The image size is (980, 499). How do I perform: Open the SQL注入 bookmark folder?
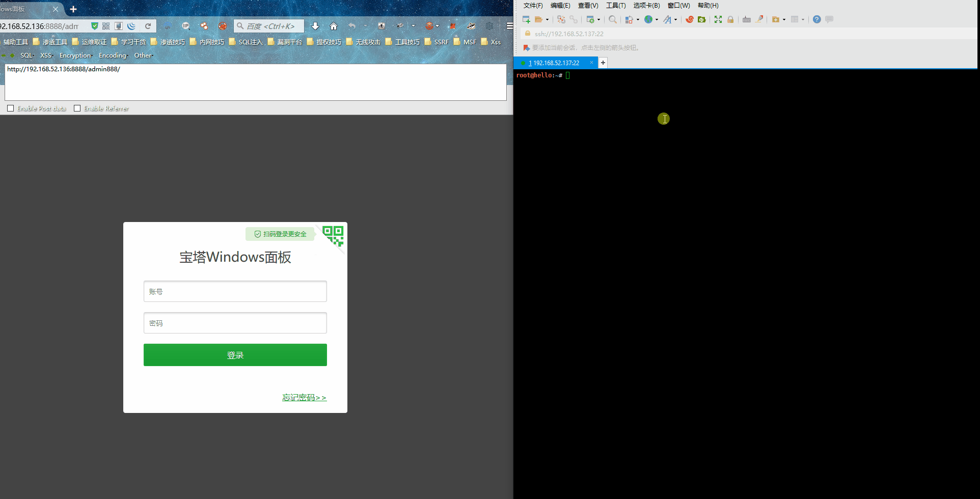pos(246,42)
